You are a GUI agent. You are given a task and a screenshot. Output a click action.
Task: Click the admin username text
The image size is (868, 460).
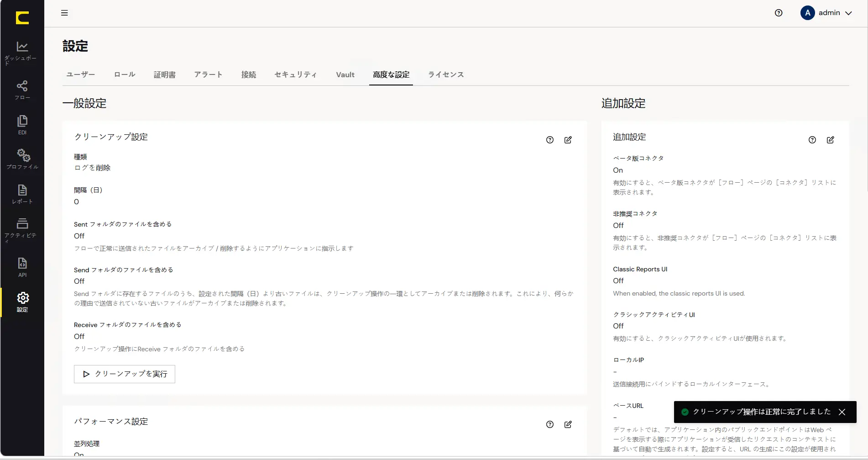click(x=829, y=13)
